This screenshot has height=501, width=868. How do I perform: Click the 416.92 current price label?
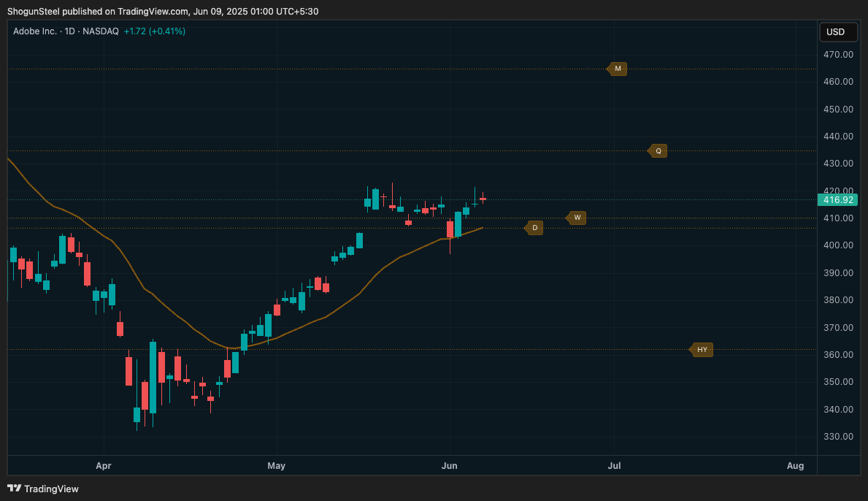(x=837, y=200)
